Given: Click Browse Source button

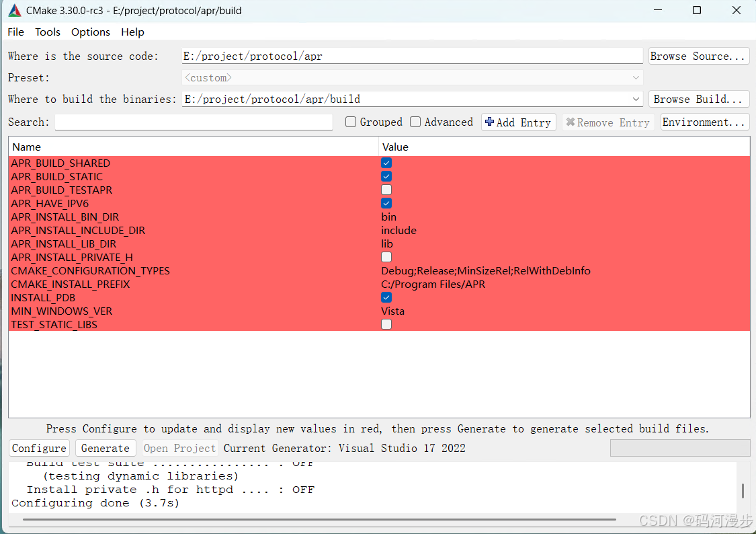Looking at the screenshot, I should tap(699, 56).
